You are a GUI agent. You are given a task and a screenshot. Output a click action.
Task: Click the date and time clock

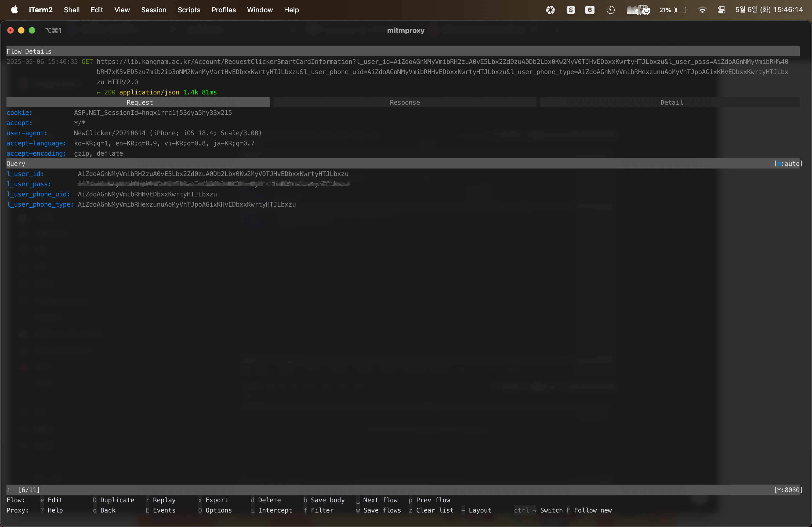click(769, 10)
